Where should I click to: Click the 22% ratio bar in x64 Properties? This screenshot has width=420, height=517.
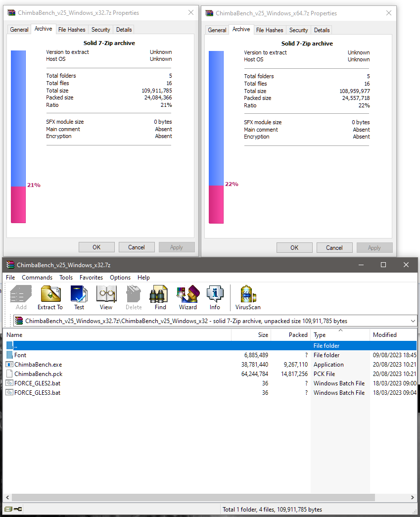(x=216, y=137)
